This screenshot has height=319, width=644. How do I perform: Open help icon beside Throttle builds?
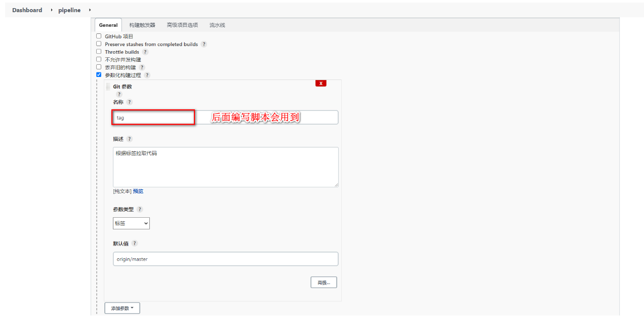(x=145, y=52)
